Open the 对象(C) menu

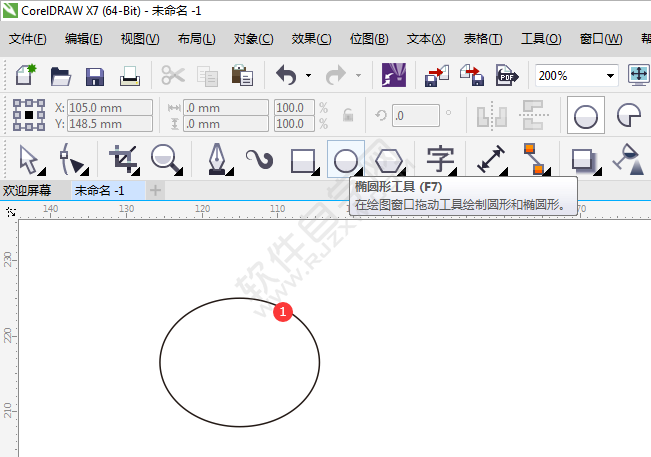click(x=253, y=39)
